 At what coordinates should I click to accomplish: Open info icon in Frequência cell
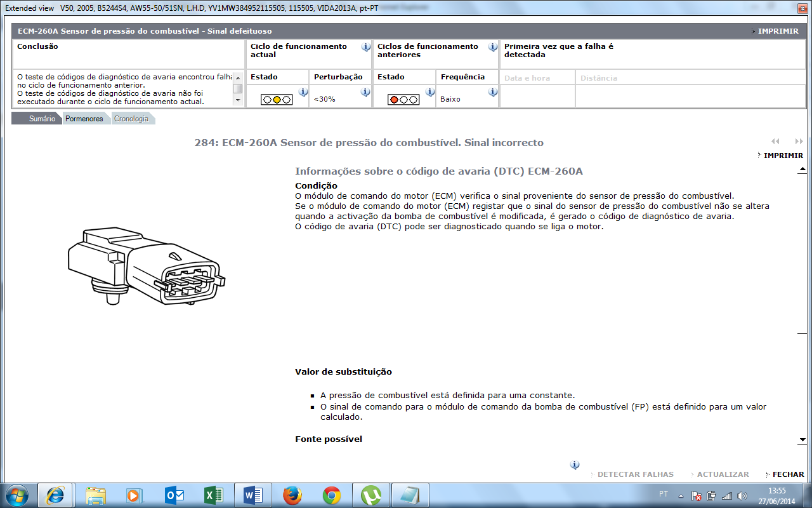click(x=493, y=92)
